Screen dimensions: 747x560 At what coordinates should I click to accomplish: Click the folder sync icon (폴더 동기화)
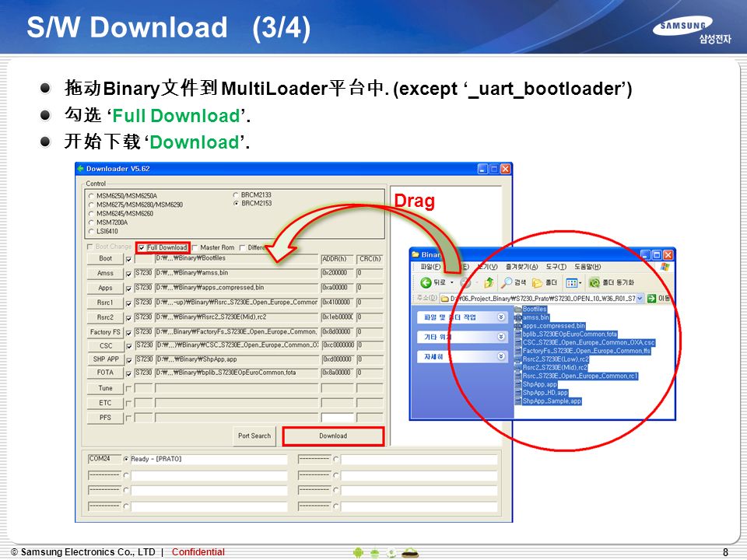click(x=594, y=283)
